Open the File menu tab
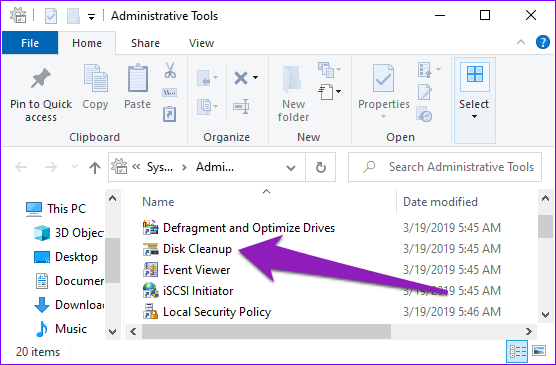 [30, 43]
